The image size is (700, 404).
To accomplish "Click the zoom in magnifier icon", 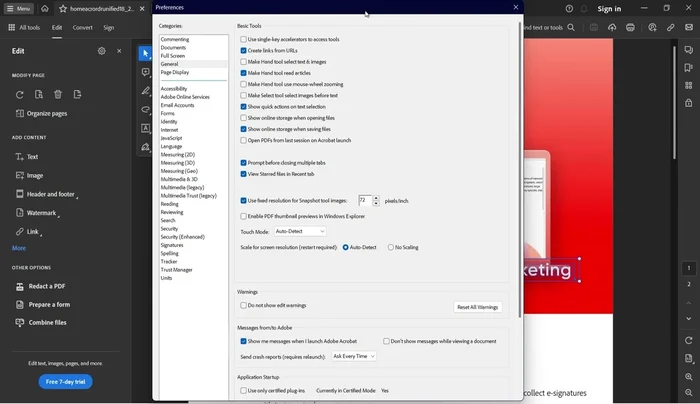I will (x=689, y=377).
